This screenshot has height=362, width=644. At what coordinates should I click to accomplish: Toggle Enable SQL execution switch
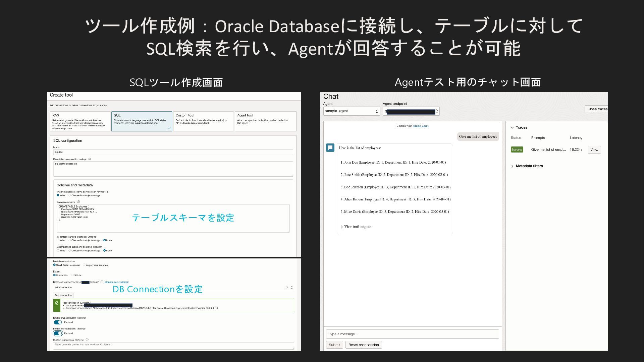[x=58, y=322]
